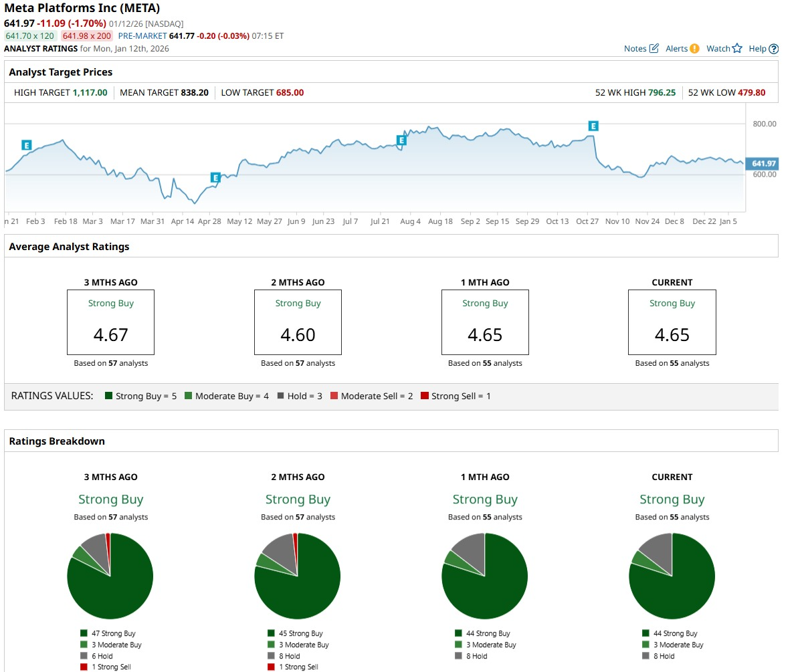Click the Alerts warning icon

pyautogui.click(x=694, y=48)
